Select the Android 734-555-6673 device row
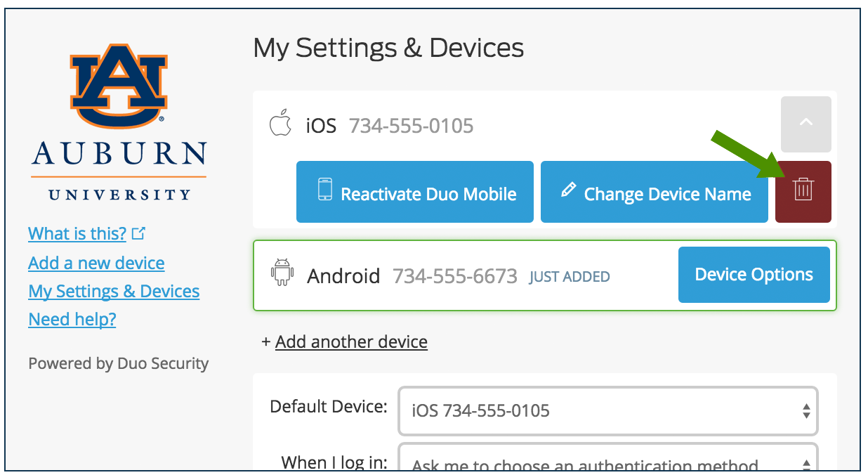 point(544,275)
